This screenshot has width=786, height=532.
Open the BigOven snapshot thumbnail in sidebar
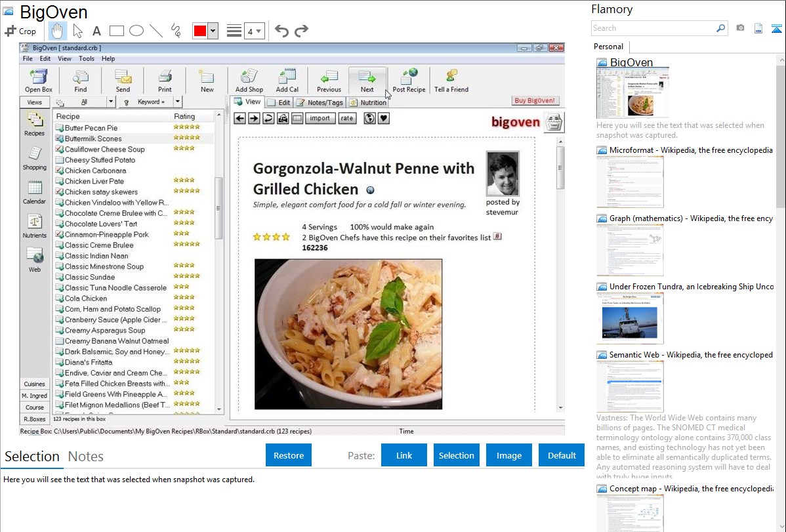(632, 92)
